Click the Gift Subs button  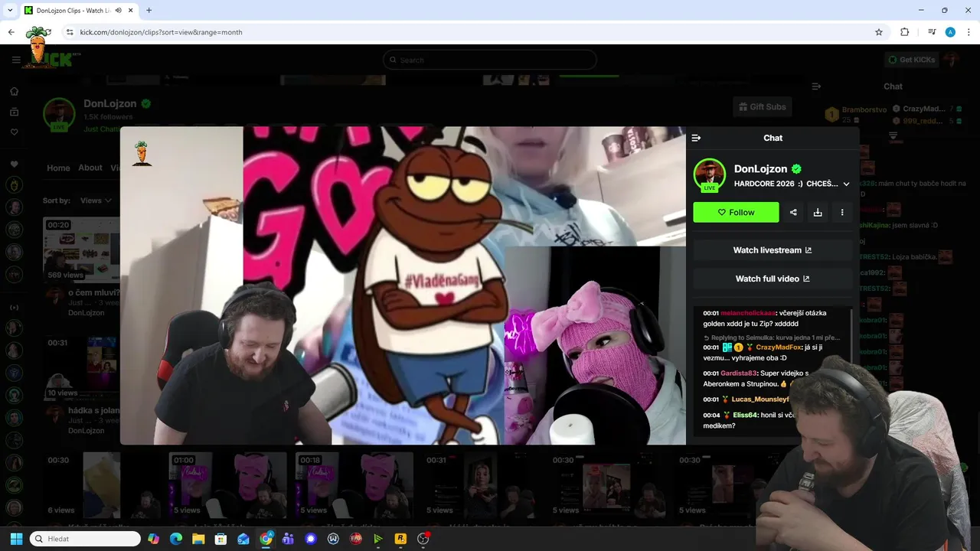(762, 106)
